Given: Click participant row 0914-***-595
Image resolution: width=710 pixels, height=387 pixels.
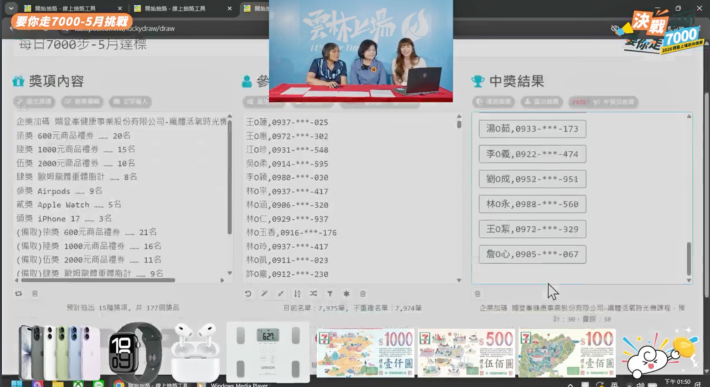Looking at the screenshot, I should pos(287,164).
